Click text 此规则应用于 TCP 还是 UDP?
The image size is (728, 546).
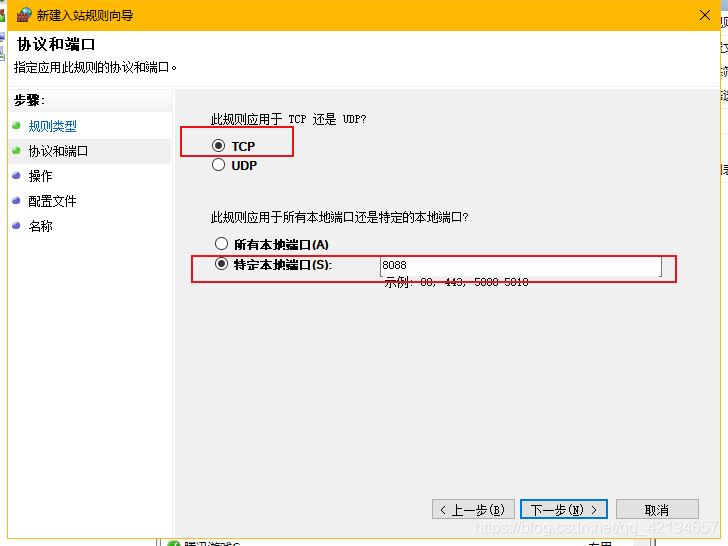click(288, 119)
